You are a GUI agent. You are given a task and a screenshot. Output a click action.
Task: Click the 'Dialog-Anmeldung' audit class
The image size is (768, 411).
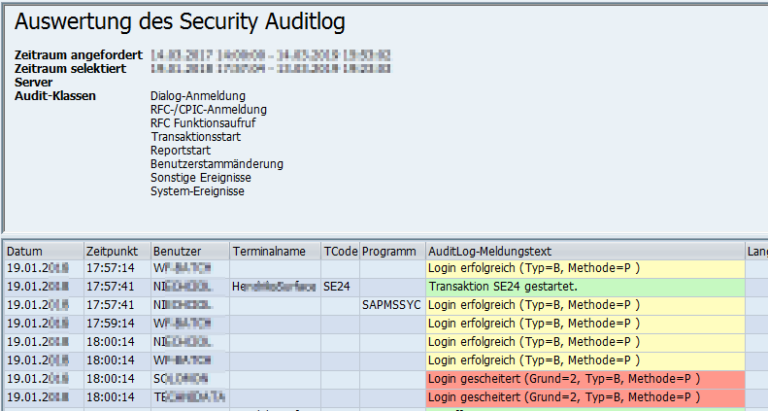(x=198, y=96)
